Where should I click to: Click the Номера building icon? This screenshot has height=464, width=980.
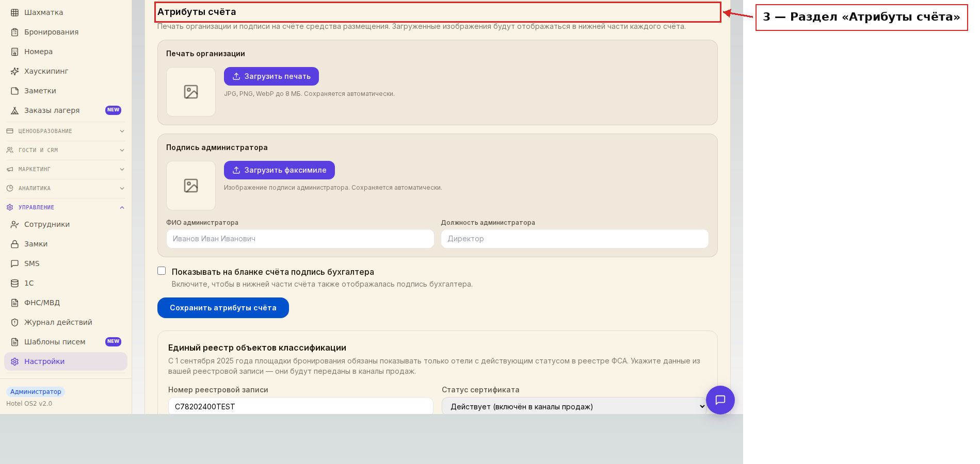click(14, 52)
